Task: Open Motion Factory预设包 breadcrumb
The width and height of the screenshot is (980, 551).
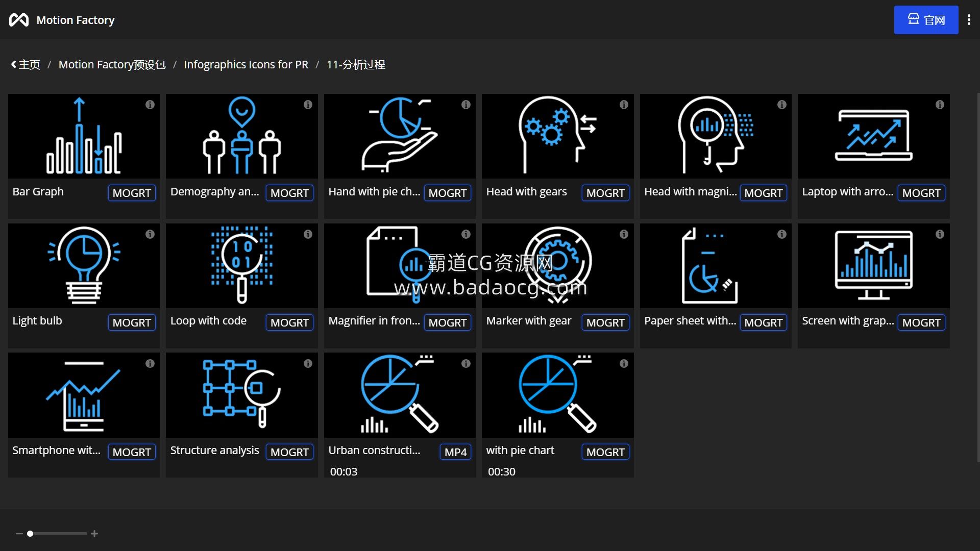Action: point(112,65)
